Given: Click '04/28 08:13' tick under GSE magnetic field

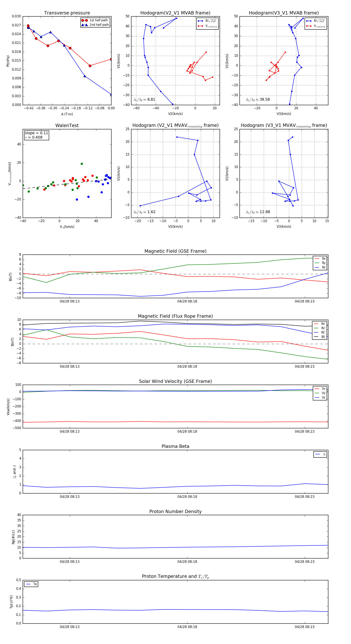Looking at the screenshot, I should point(70,301).
